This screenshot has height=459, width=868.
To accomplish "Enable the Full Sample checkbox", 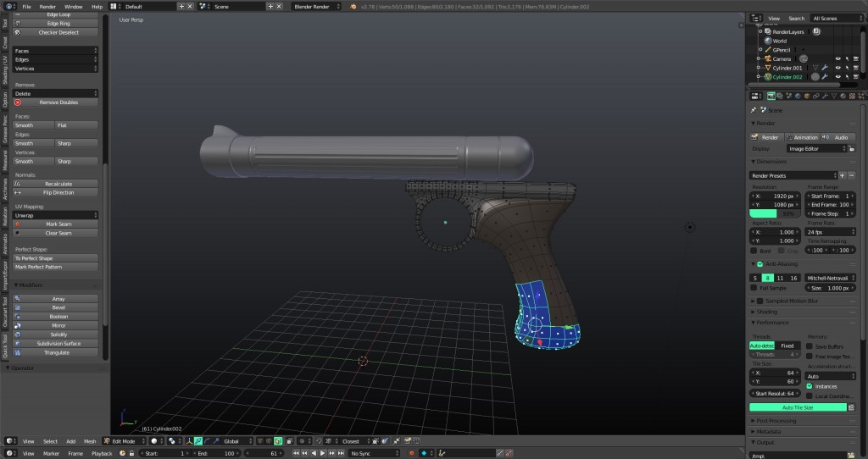I will click(754, 289).
